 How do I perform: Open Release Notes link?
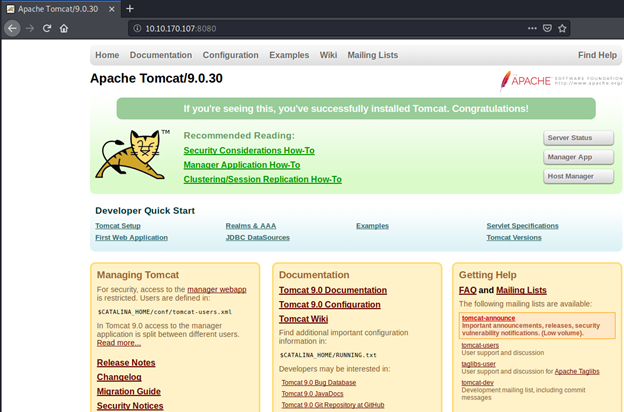pyautogui.click(x=126, y=363)
